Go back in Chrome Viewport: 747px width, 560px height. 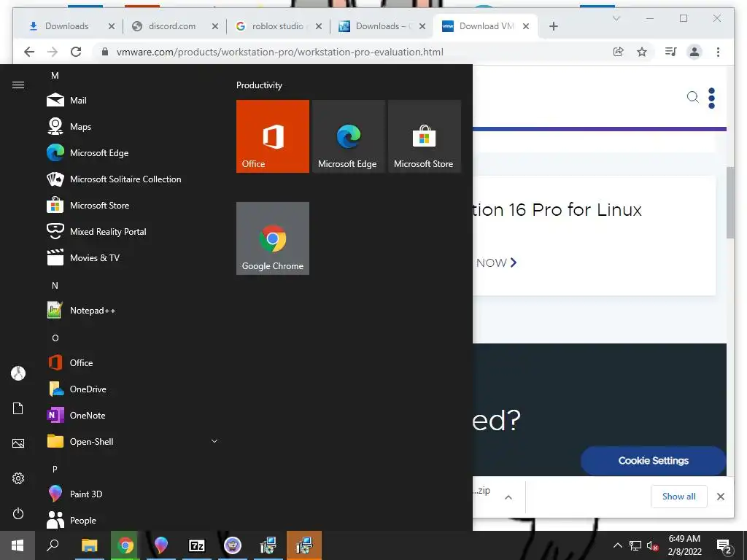29,52
